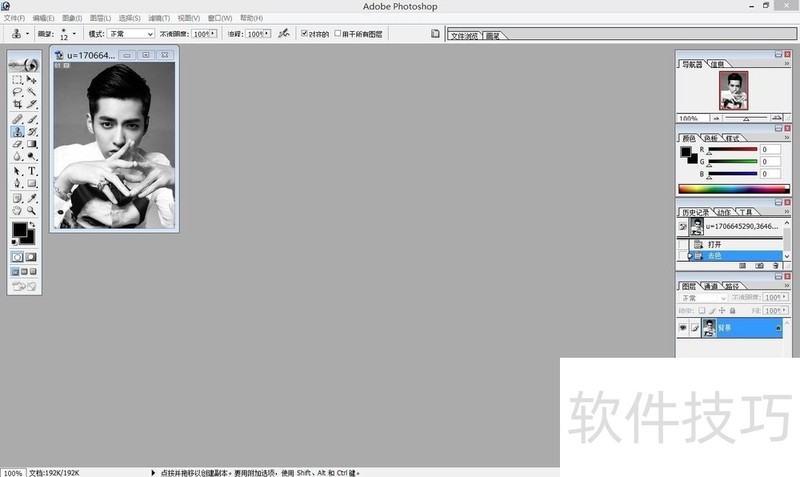Select the Notes tool
The height and width of the screenshot is (477, 800).
point(17,198)
